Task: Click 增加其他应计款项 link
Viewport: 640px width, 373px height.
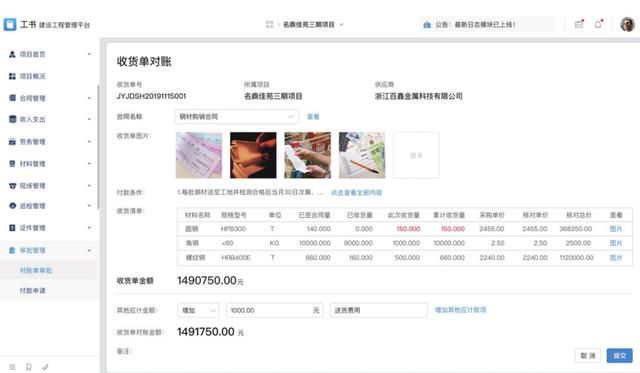Action: (x=460, y=310)
